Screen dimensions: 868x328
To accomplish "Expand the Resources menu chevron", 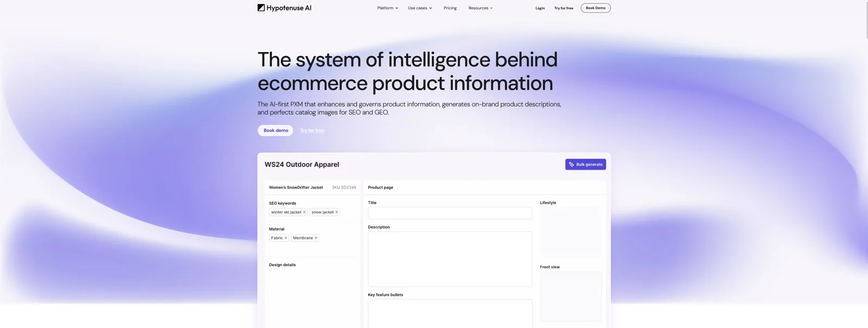I will [x=492, y=8].
